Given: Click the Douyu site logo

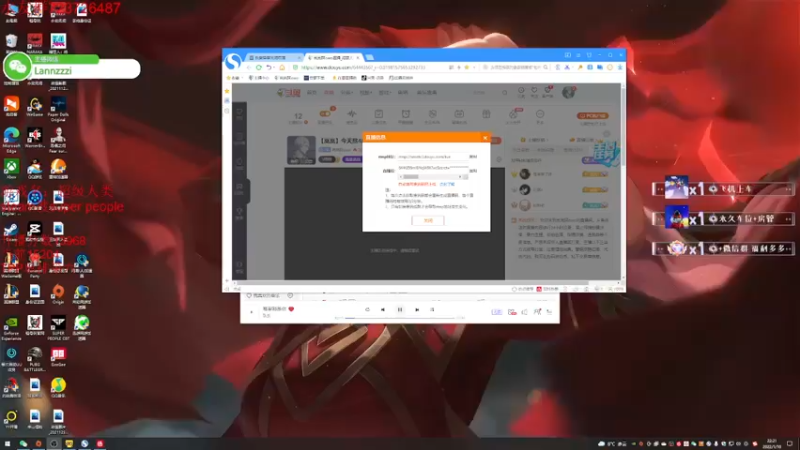Looking at the screenshot, I should coord(288,93).
